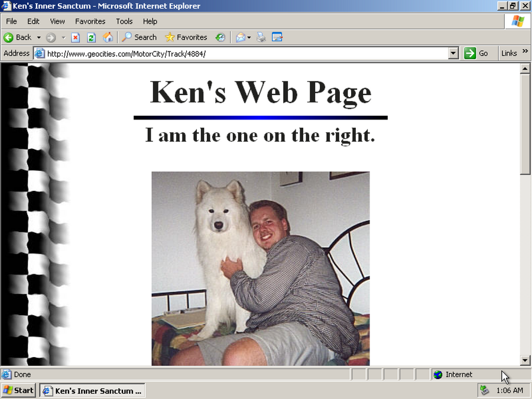
Task: Expand the Back history dropdown arrow
Action: 38,37
